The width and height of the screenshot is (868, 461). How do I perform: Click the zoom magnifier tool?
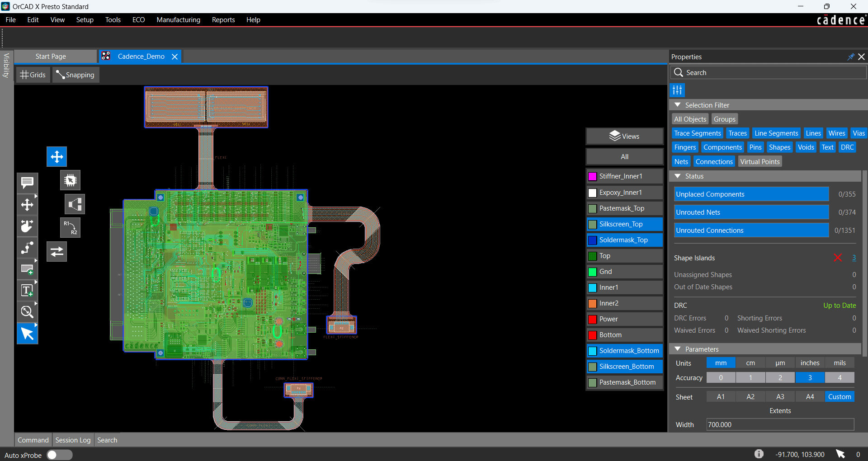[x=27, y=312]
